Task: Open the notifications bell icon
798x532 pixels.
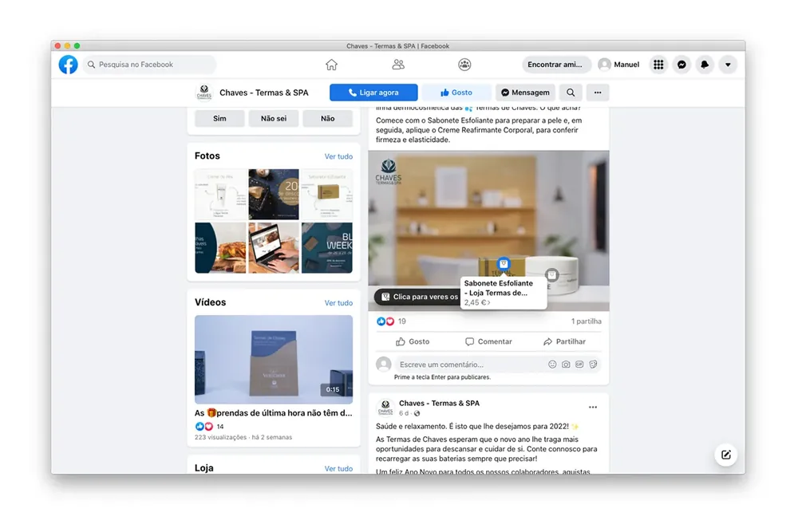Action: 705,65
